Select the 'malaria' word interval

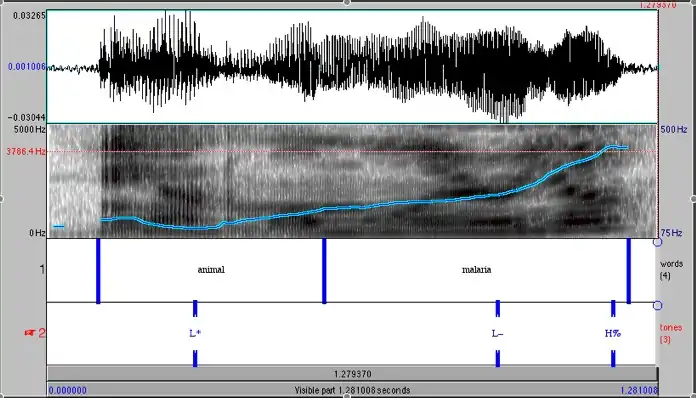[x=476, y=270]
